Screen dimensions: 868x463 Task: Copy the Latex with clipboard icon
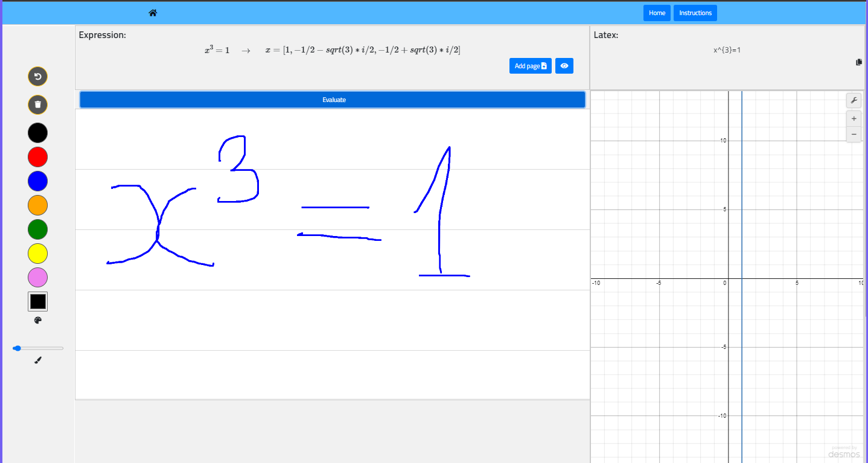click(x=859, y=62)
